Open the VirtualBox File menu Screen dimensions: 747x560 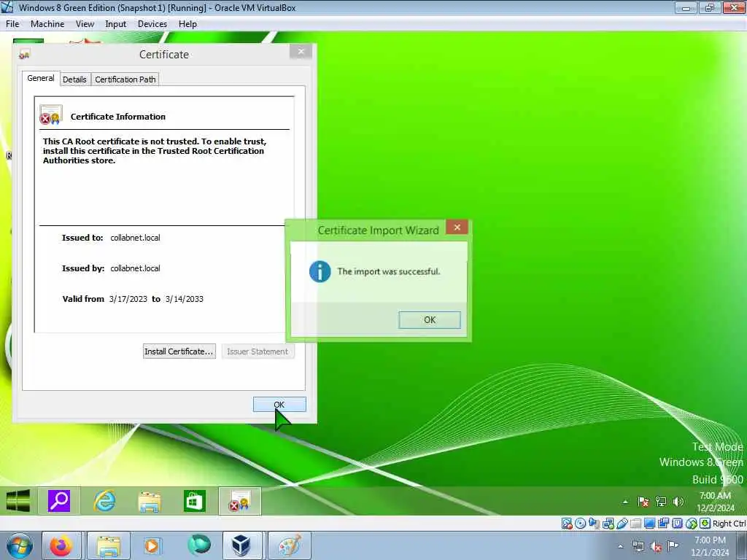click(12, 24)
